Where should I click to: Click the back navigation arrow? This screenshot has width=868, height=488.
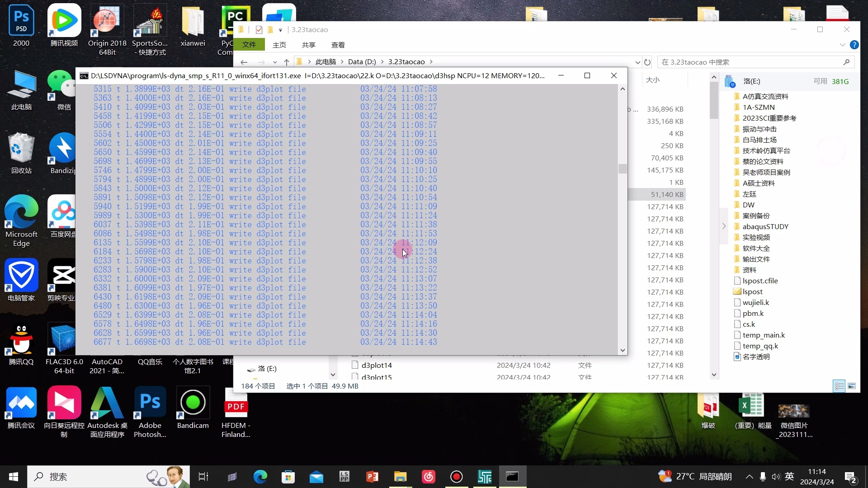[x=244, y=62]
